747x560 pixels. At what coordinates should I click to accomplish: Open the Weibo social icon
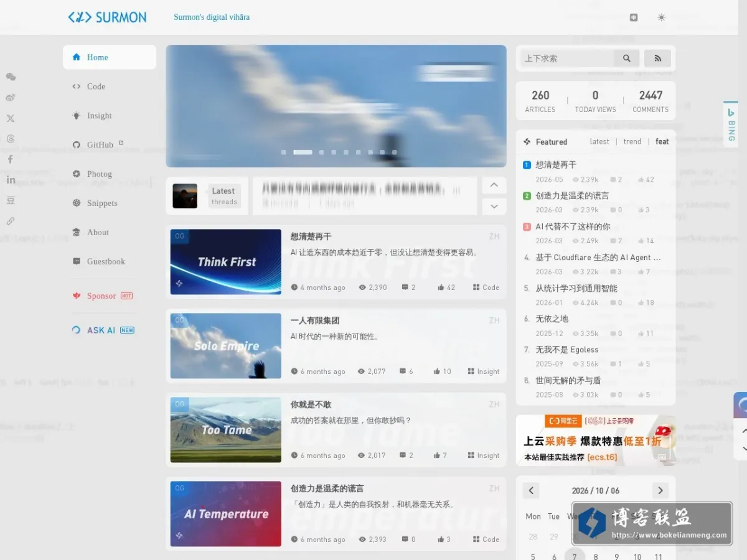coord(11,98)
